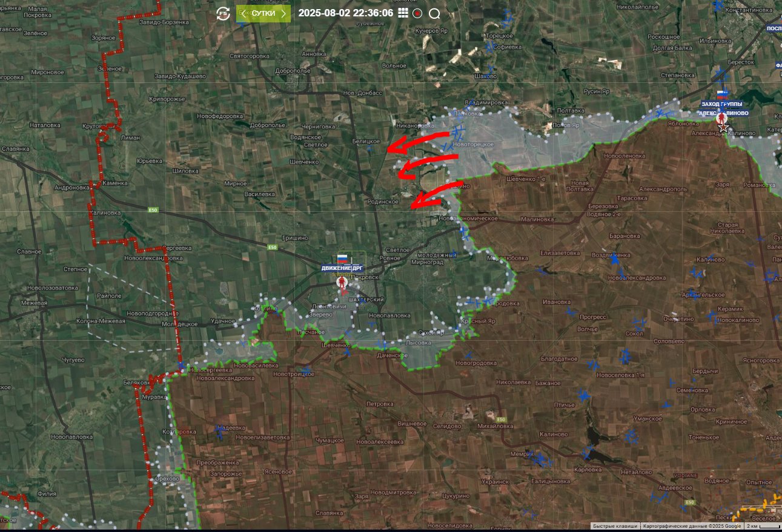Click the Святогоровка village label

pos(249,56)
